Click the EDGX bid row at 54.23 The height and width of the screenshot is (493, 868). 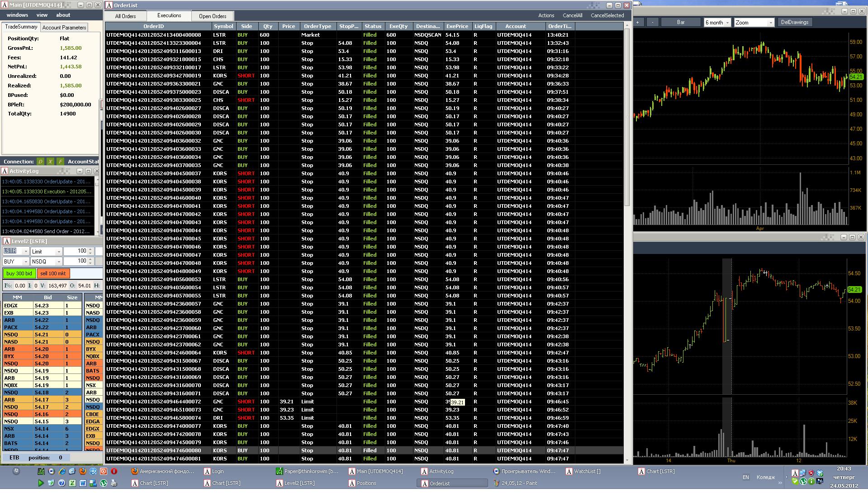click(x=42, y=306)
